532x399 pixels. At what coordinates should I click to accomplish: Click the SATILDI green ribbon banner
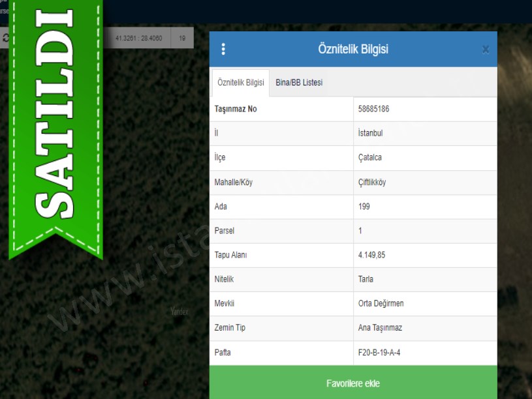tap(56, 124)
